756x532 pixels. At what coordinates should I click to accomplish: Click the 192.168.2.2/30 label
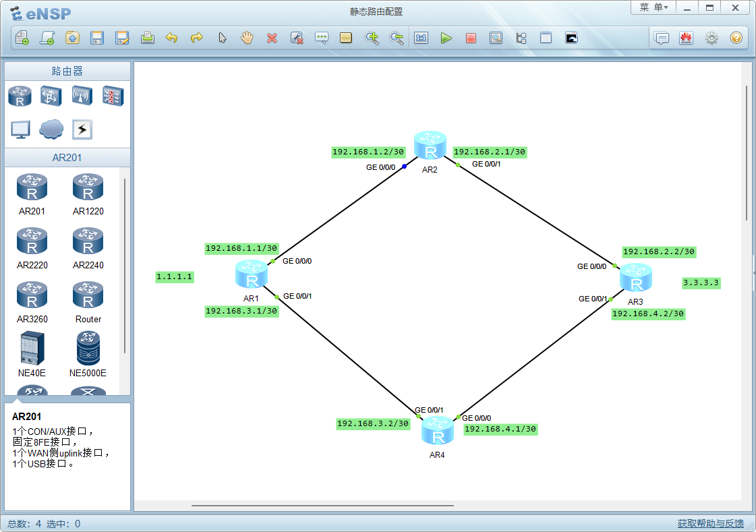click(x=659, y=252)
